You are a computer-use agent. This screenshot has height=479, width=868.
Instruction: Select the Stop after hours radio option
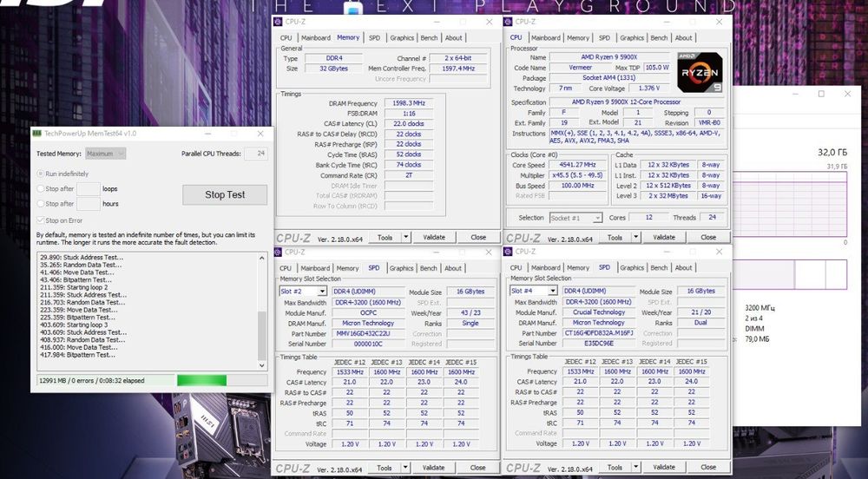coord(41,204)
